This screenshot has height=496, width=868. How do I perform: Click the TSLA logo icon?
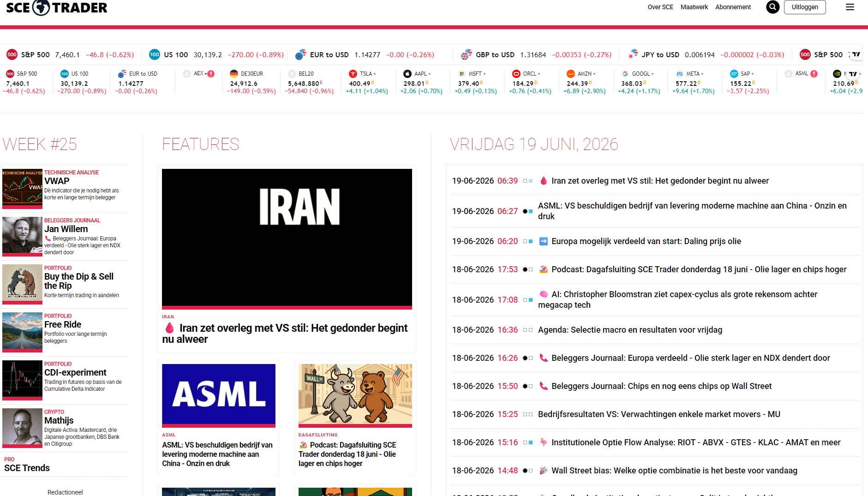pyautogui.click(x=353, y=74)
